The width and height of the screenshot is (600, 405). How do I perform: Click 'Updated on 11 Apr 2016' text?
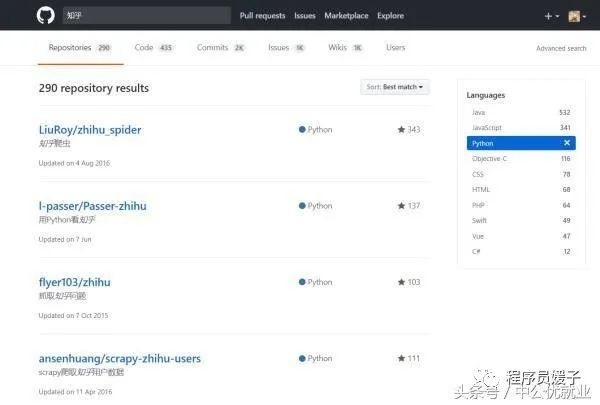tap(75, 392)
